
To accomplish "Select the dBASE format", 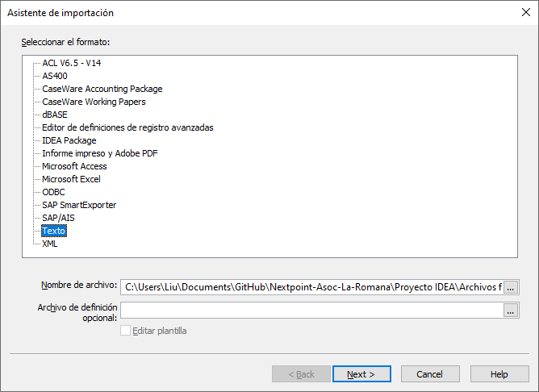I will (x=55, y=115).
